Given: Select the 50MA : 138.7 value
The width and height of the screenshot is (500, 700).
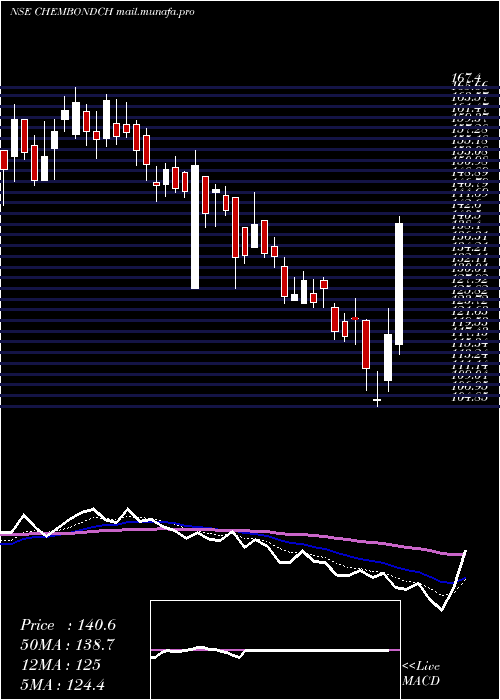Looking at the screenshot, I should point(67,645).
